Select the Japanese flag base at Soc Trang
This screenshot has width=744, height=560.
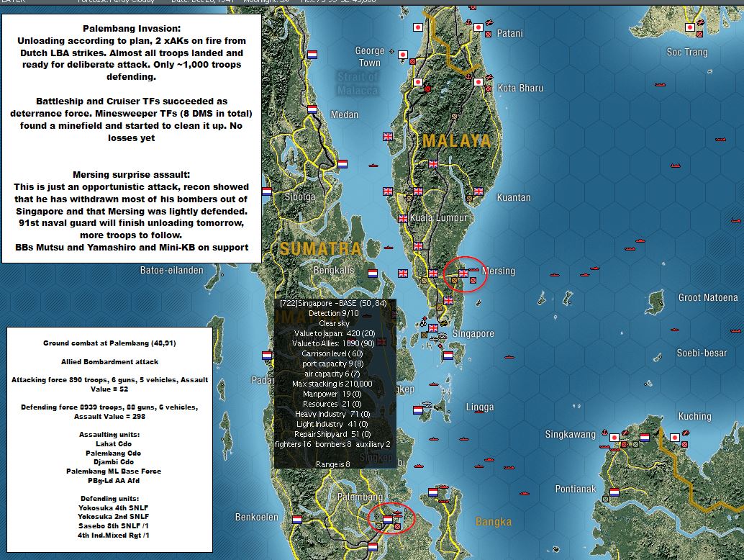690,27
